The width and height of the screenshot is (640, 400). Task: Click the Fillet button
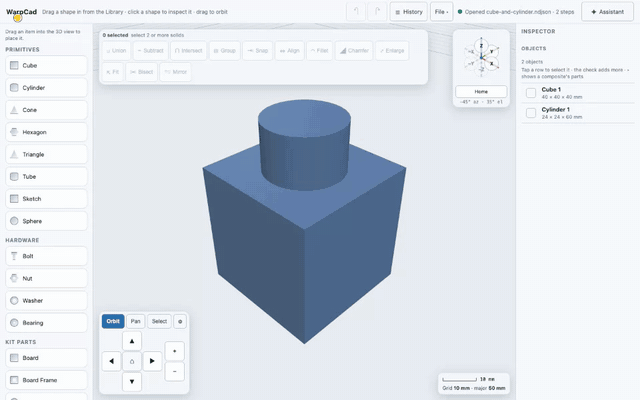point(320,51)
